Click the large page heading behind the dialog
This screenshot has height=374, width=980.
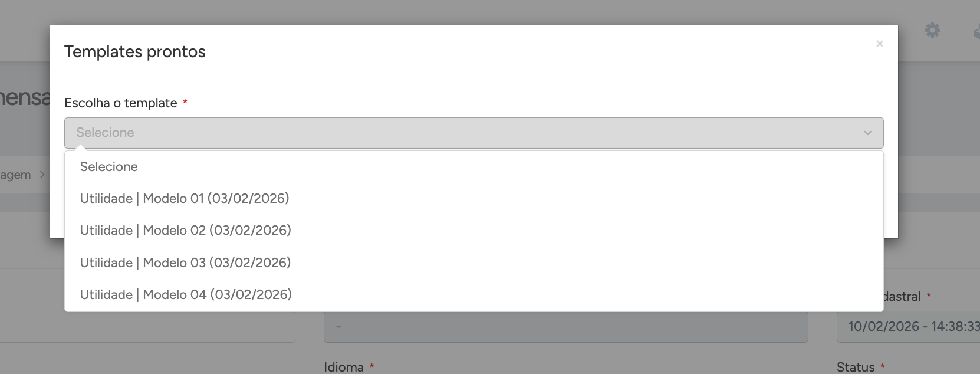click(25, 97)
